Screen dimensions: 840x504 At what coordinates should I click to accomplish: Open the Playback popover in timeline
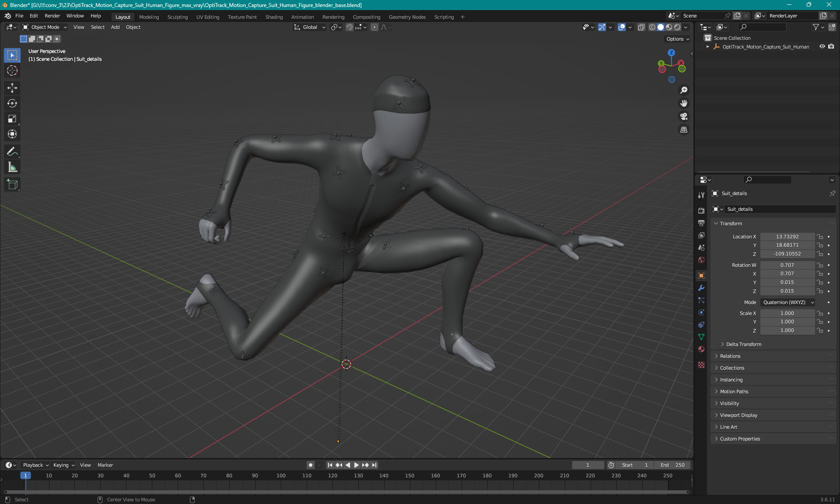coord(36,465)
